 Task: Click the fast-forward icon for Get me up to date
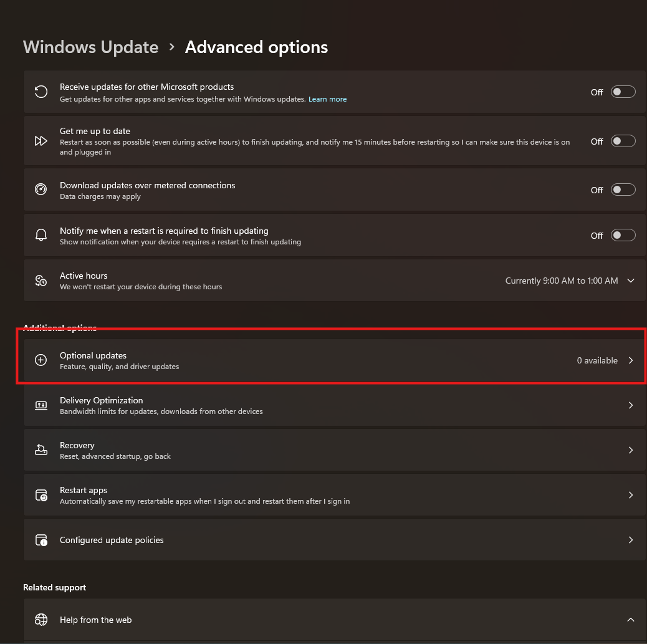[41, 141]
